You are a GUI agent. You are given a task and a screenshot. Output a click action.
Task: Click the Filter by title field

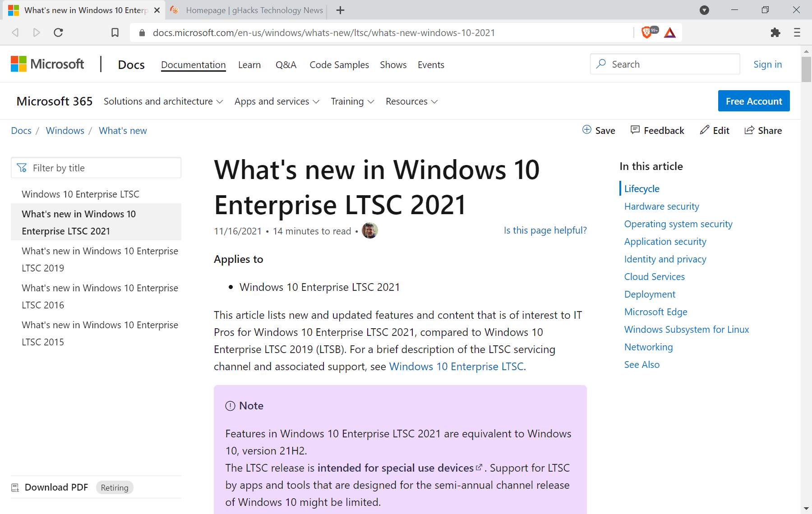point(96,168)
